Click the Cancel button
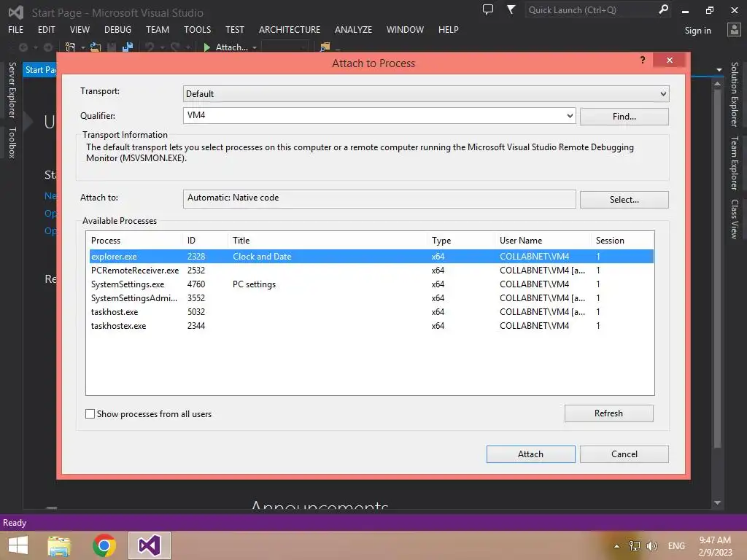Viewport: 747px width, 560px height. pyautogui.click(x=624, y=454)
